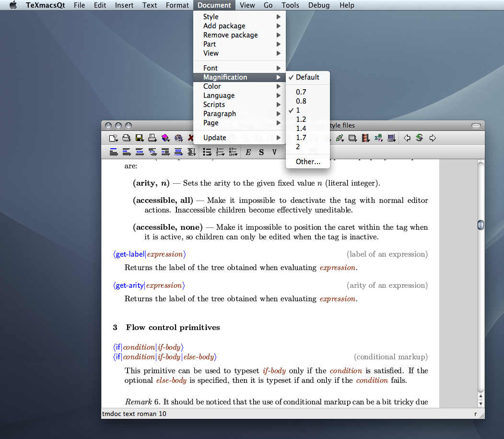Open the Debug menu
504x439 pixels.
(319, 5)
